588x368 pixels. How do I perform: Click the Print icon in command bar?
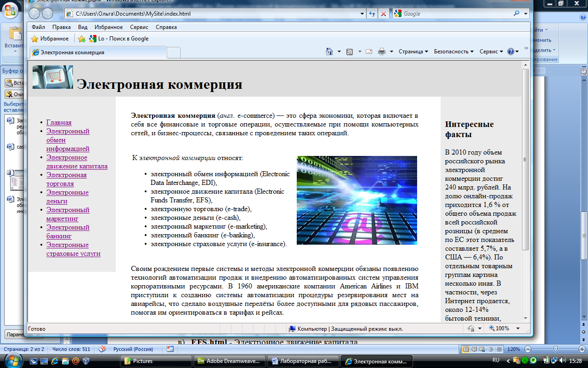pos(381,52)
